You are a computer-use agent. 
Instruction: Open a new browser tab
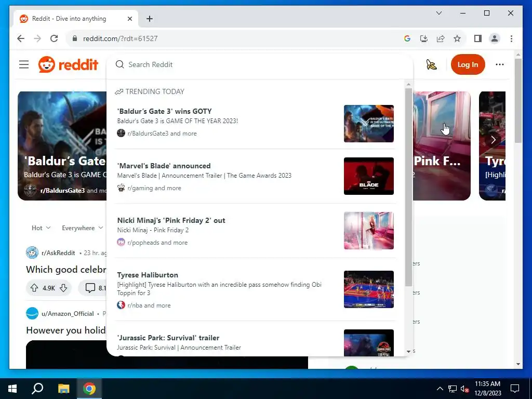[149, 19]
